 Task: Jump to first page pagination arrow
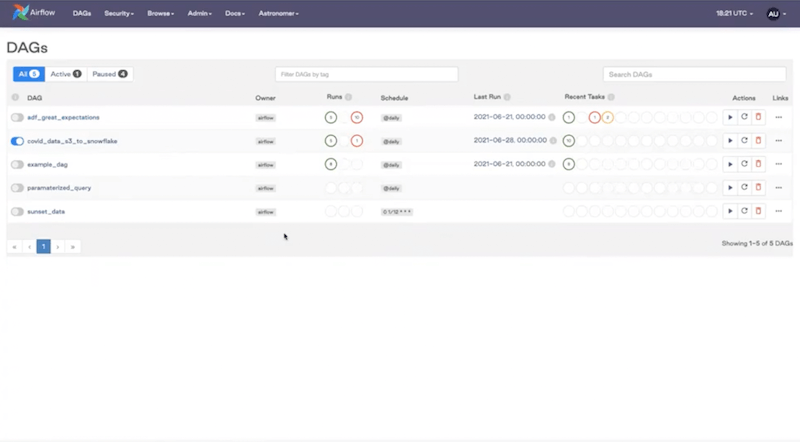point(14,247)
